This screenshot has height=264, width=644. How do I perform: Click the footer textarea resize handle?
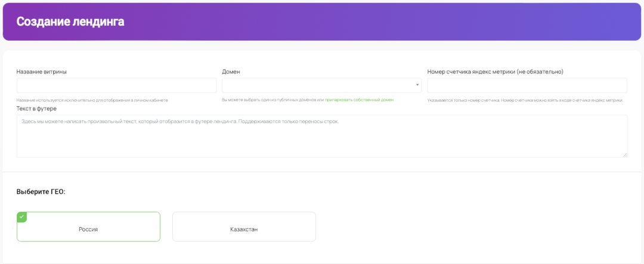click(625, 155)
